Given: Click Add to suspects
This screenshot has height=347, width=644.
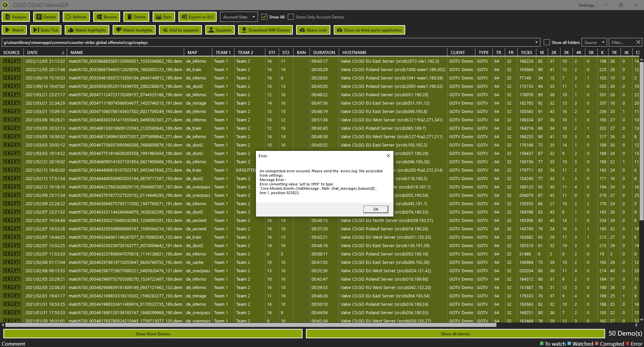Looking at the screenshot, I should coord(180,30).
